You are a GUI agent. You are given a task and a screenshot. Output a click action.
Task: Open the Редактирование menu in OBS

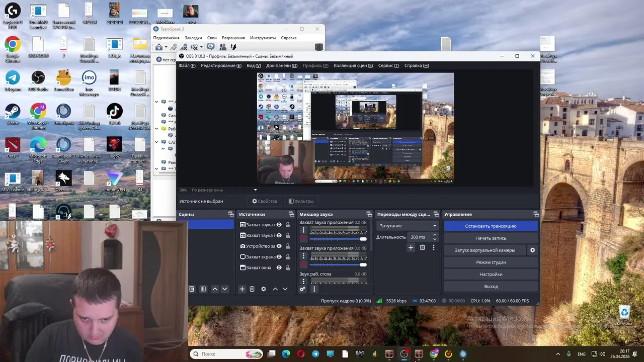tap(221, 65)
